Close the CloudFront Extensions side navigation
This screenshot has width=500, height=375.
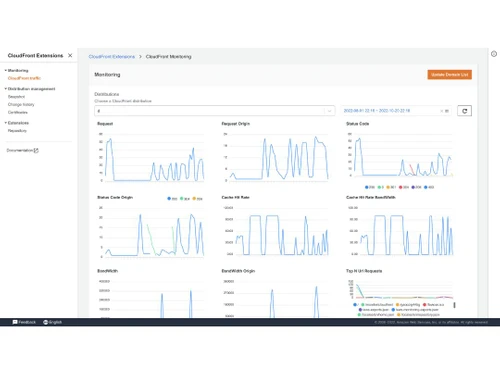[70, 55]
